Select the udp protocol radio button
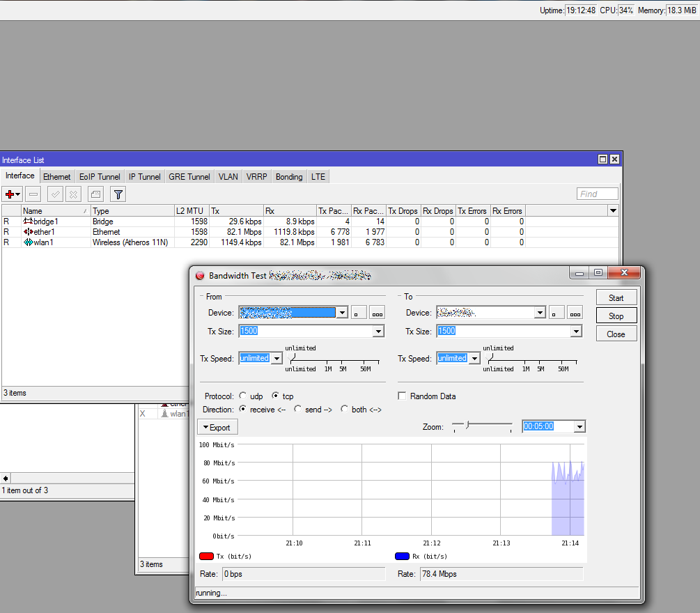Screen dimensions: 700x613 (242, 396)
